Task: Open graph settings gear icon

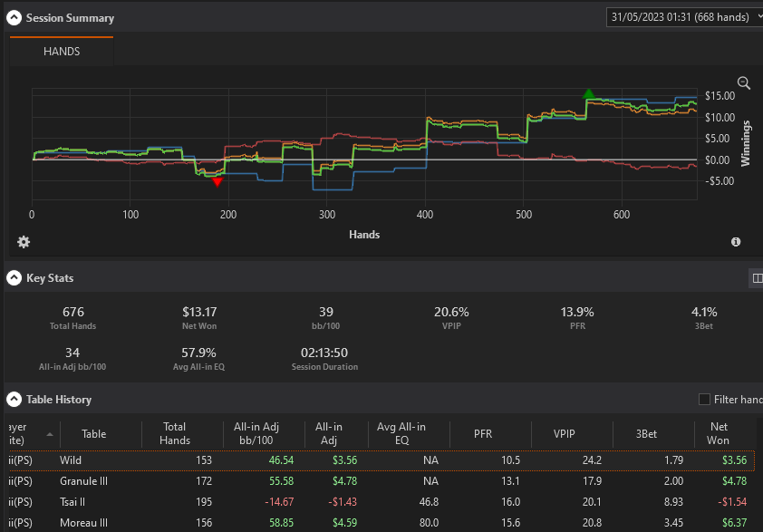Action: coord(24,242)
